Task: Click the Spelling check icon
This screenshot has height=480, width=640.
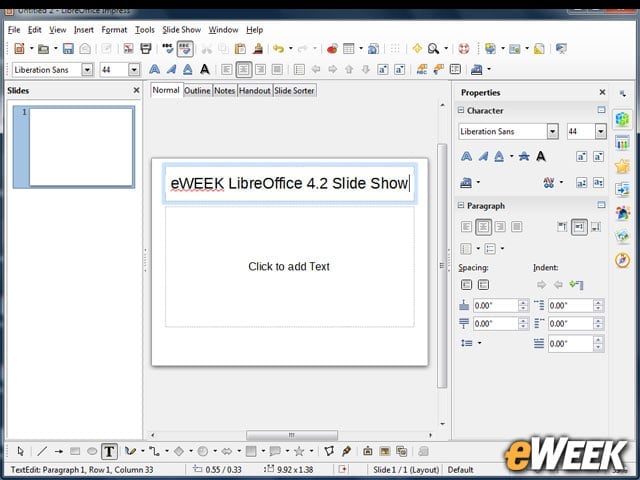Action: point(168,49)
